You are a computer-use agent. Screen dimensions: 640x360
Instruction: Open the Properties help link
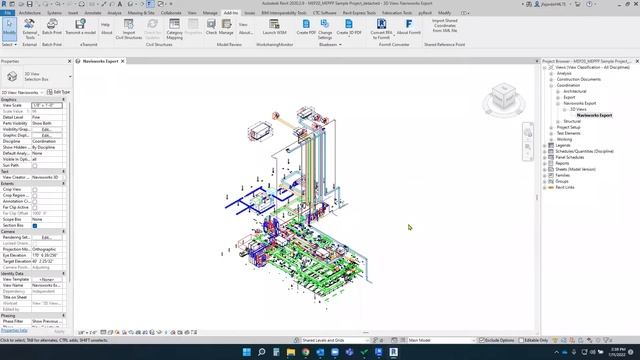tap(14, 331)
